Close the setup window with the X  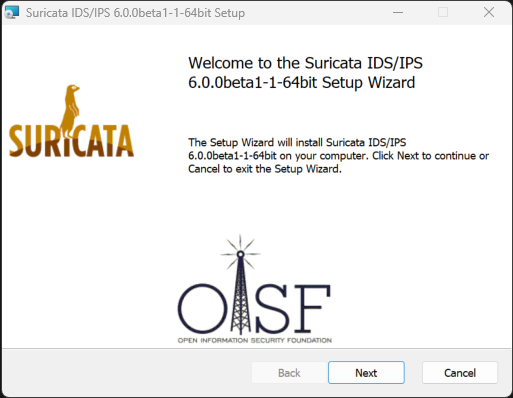point(489,13)
